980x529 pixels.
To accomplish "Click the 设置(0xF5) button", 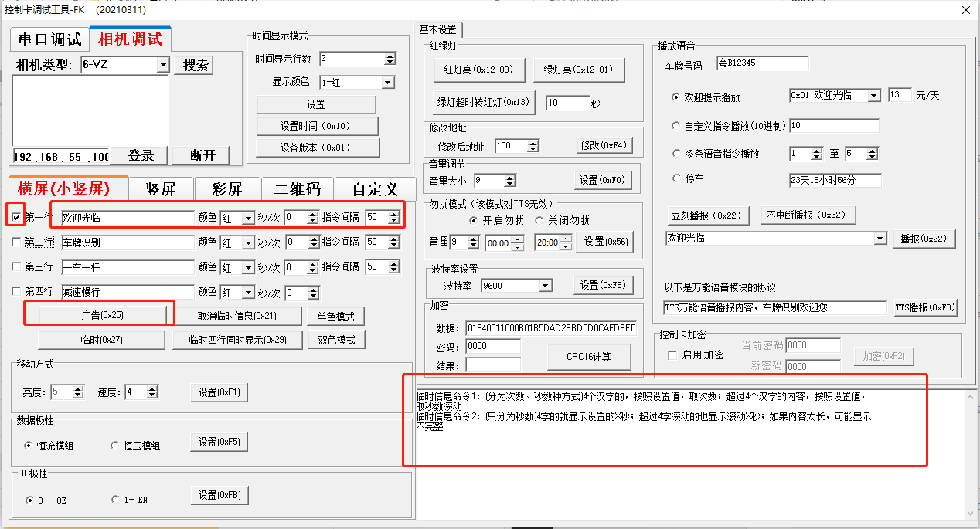I will point(219,443).
